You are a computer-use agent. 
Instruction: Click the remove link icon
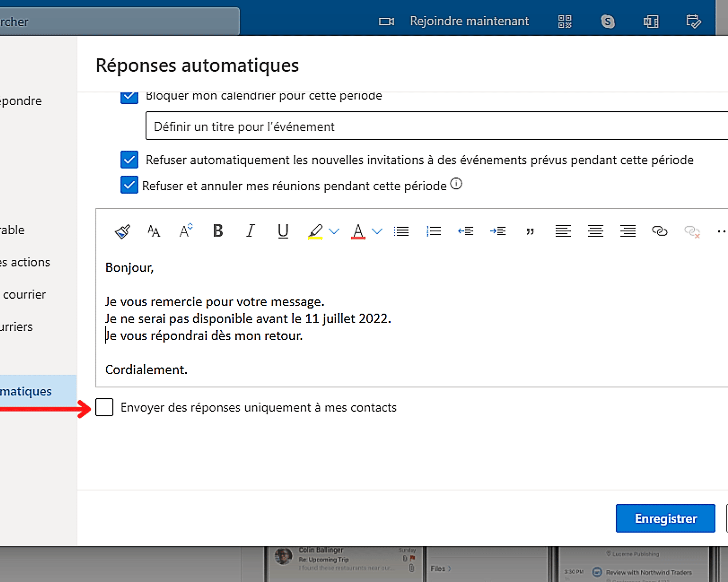coord(692,232)
